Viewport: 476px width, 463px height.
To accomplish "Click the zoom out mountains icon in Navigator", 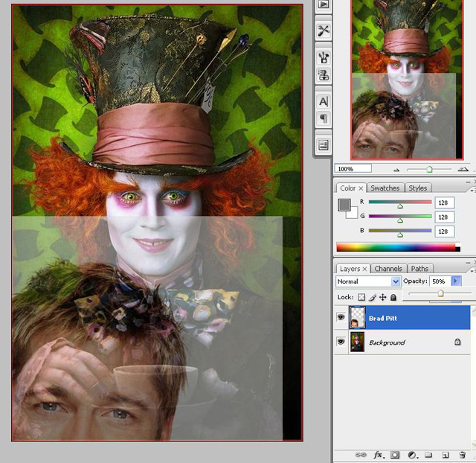I will (x=396, y=170).
